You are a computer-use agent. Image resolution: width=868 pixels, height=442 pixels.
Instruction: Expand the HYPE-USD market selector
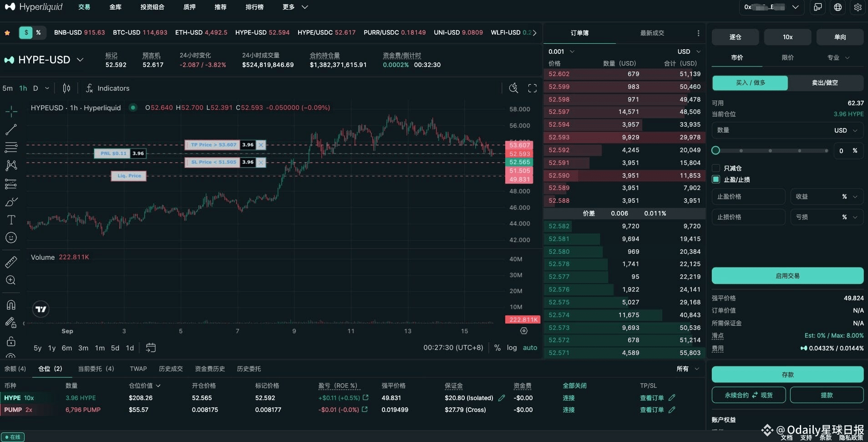[80, 60]
